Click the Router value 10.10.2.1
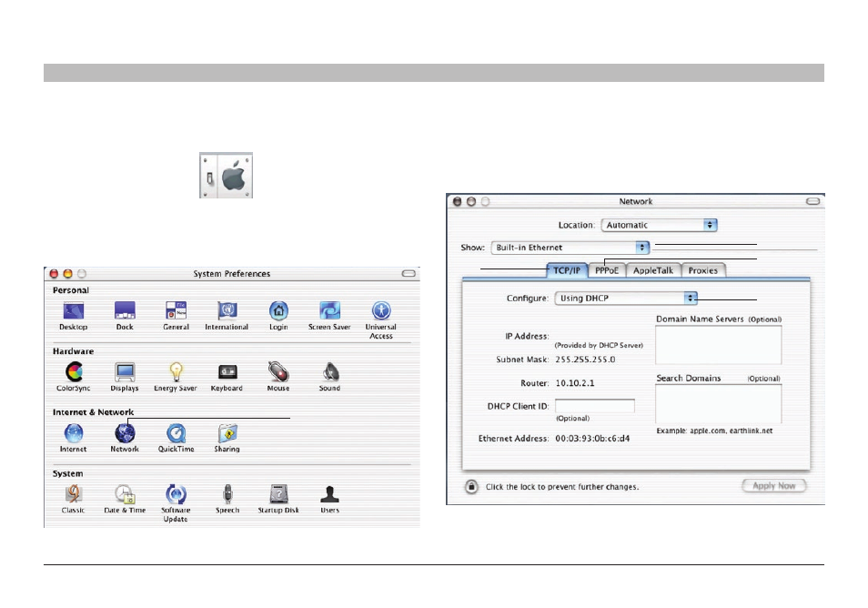 (575, 382)
